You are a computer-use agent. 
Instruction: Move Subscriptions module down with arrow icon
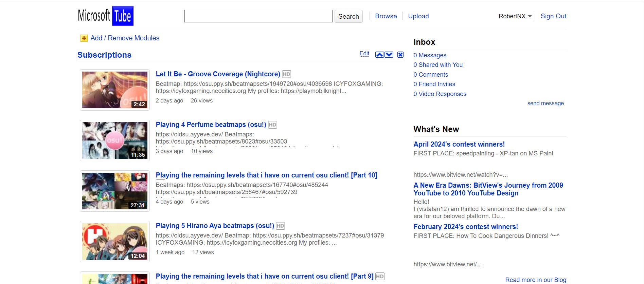pos(389,55)
